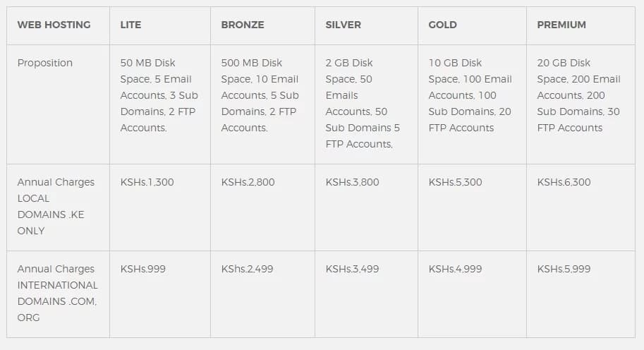Select the SILVER plan header
Viewport: 644px width, 350px height.
tap(343, 25)
